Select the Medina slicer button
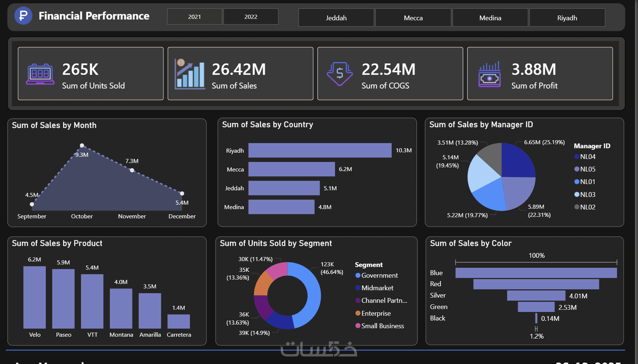This screenshot has height=364, width=638. 490,18
